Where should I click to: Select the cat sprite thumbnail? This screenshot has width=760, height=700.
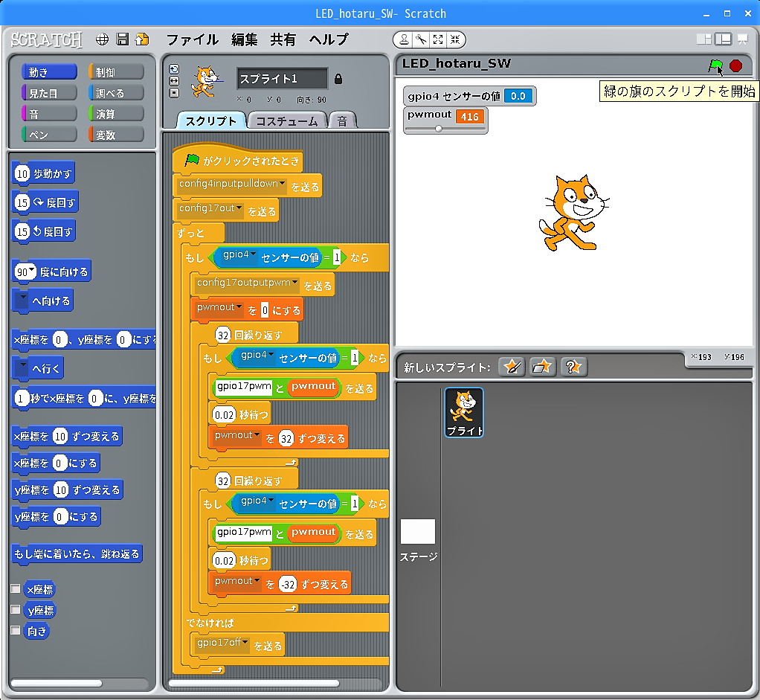click(464, 413)
